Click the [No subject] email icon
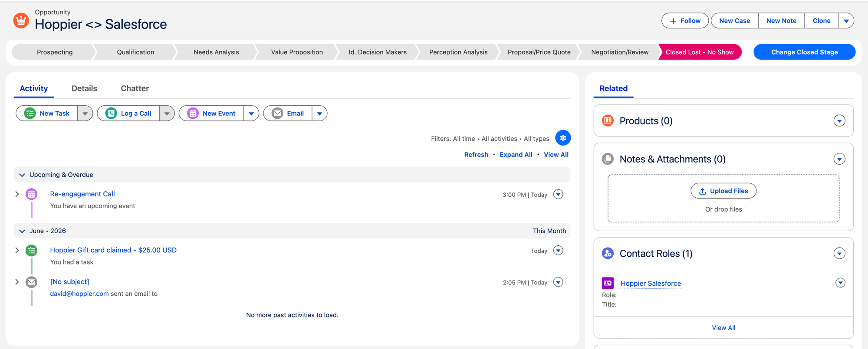This screenshot has width=868, height=349. [31, 282]
